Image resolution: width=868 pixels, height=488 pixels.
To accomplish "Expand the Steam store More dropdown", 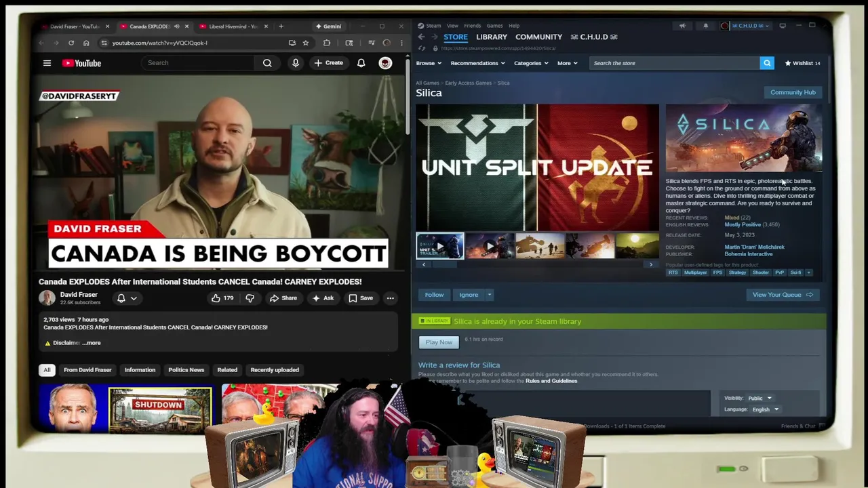I will tap(568, 63).
